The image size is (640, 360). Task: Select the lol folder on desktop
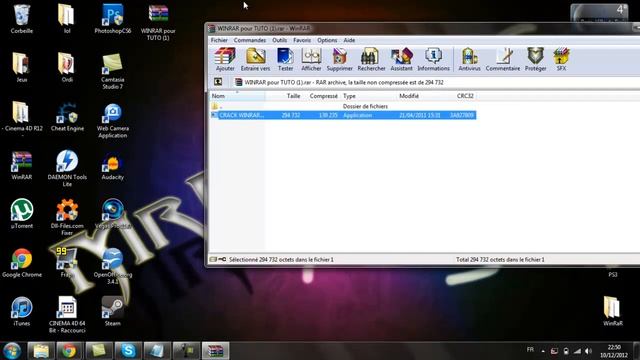coord(67,19)
